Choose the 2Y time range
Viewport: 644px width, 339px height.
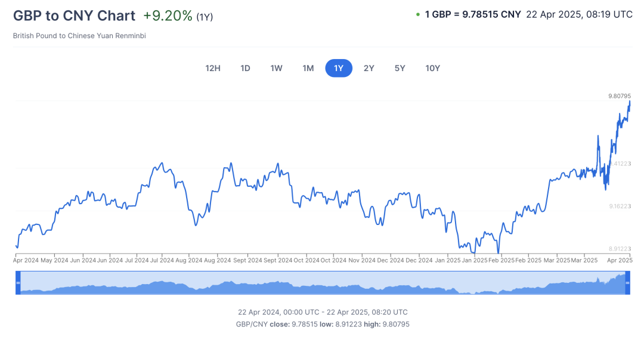tap(369, 68)
